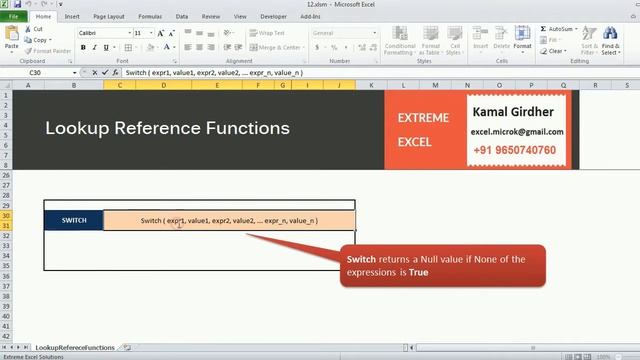Click the Increase Decimal icon

362,47
